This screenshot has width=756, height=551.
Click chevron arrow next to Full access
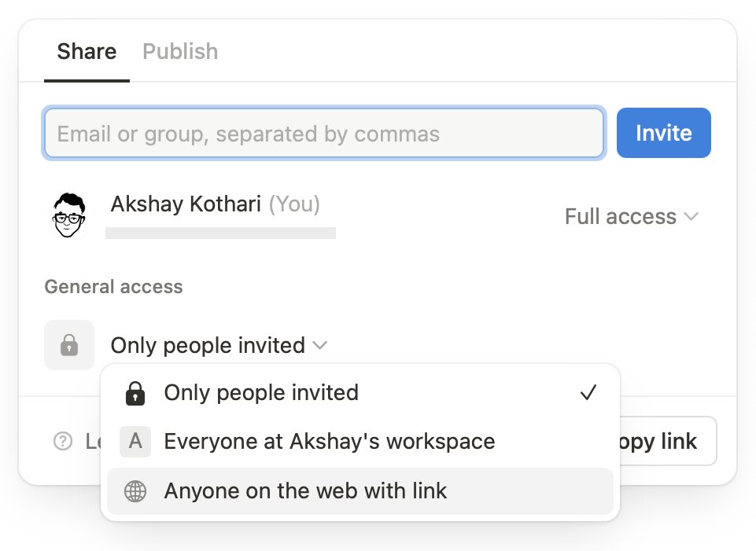click(691, 216)
